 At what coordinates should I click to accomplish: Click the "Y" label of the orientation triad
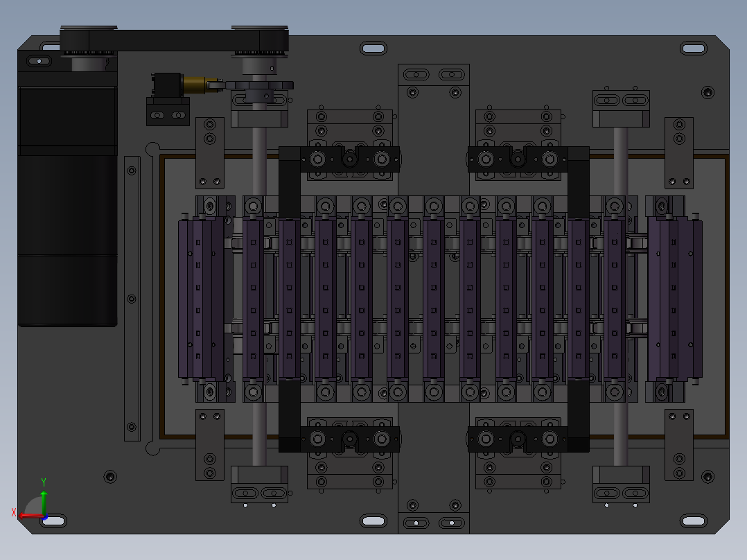click(44, 482)
